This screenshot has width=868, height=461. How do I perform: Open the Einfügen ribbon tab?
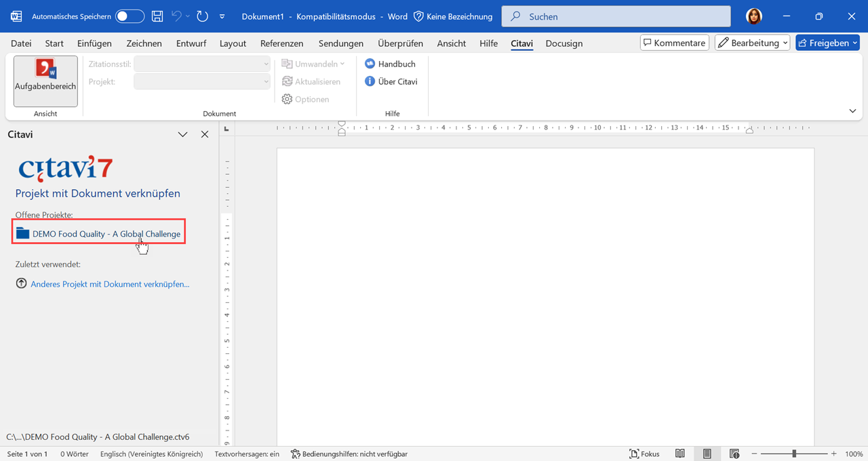[94, 43]
